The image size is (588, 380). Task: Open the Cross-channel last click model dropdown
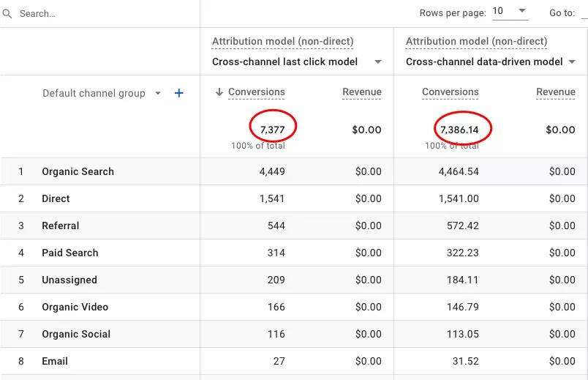pos(296,62)
